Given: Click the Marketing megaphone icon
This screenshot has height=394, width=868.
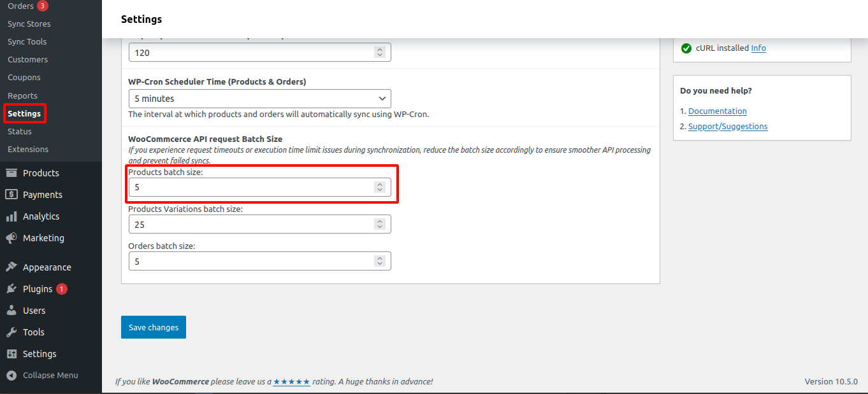Looking at the screenshot, I should tap(11, 238).
